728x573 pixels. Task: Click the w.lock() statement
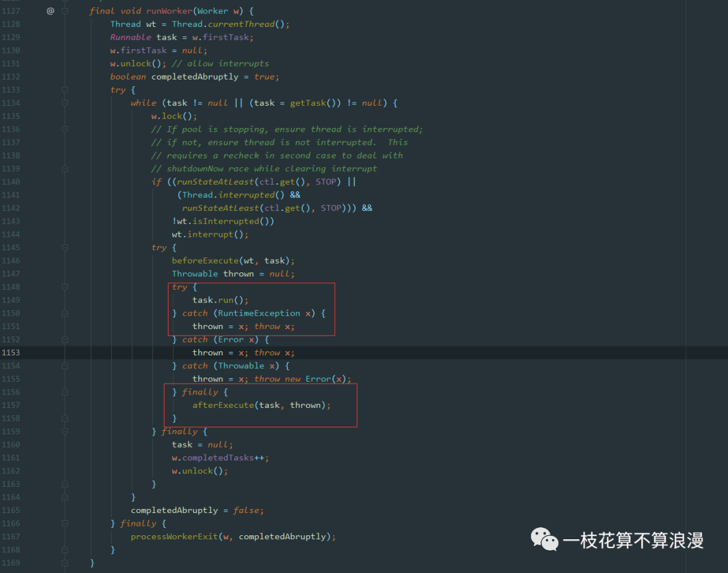click(x=174, y=116)
